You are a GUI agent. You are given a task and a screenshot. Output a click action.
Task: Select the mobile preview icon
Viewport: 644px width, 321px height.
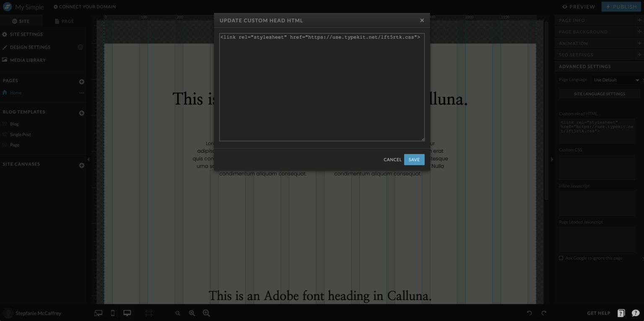112,313
